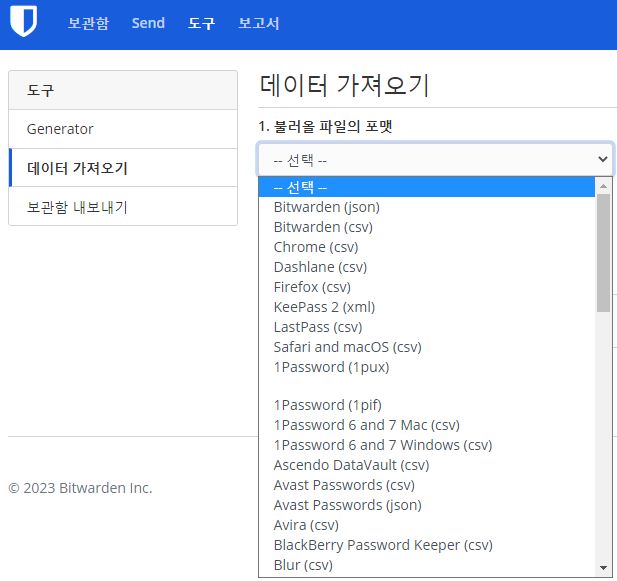Choose the '-- 선택 --' placeholder option
Viewport: 617px width, 581px height.
pos(427,187)
